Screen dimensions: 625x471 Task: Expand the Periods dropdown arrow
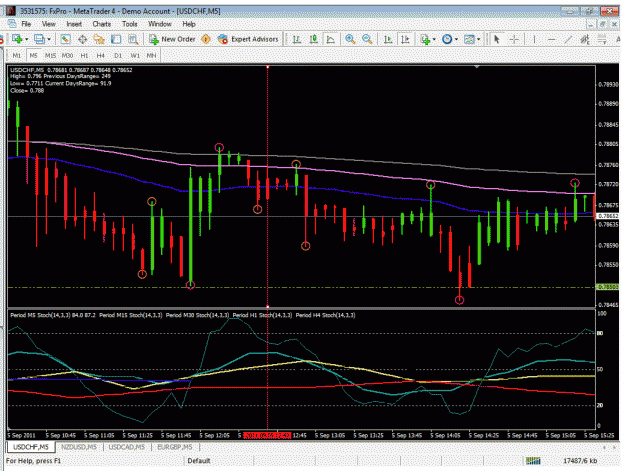[x=456, y=39]
